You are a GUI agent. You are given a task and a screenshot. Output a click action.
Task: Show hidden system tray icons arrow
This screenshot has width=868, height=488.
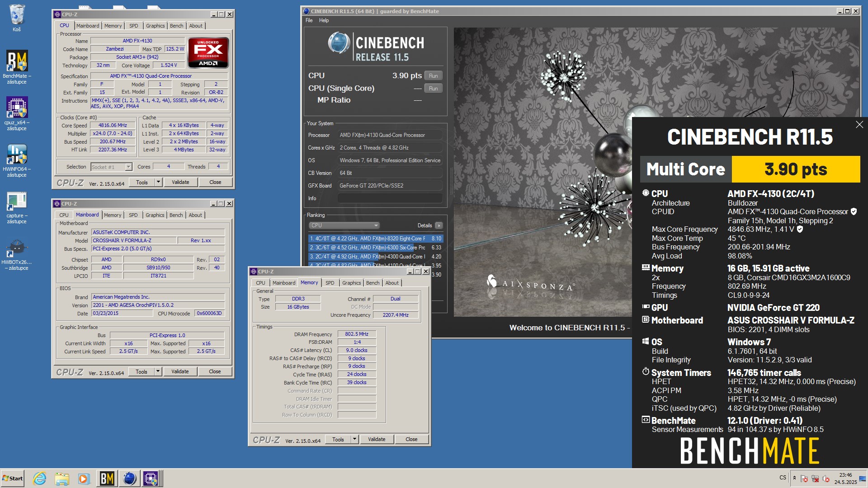coord(794,478)
